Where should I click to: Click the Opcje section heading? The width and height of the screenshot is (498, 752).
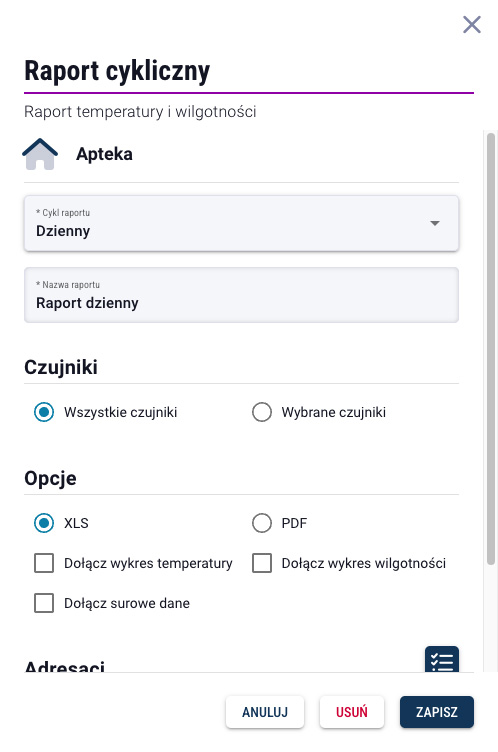(50, 479)
